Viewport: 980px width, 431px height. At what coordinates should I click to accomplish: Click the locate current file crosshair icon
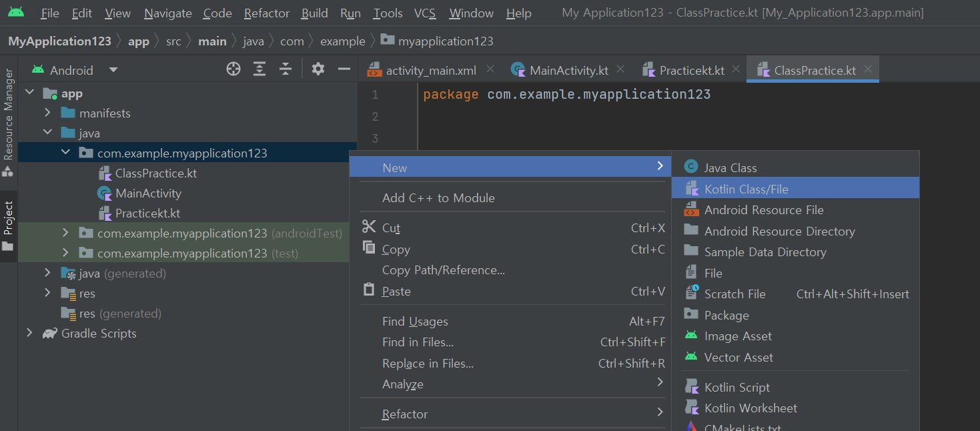233,69
